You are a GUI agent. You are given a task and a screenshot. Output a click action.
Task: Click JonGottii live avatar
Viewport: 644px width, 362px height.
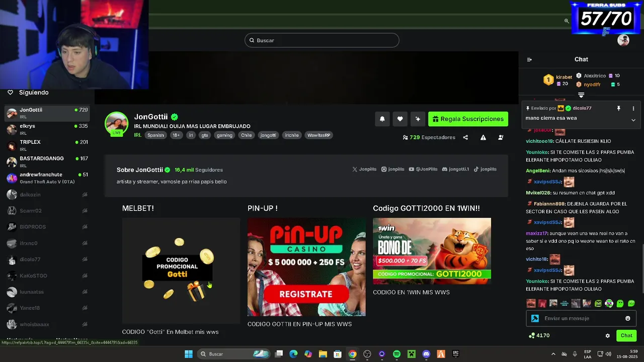click(x=116, y=124)
